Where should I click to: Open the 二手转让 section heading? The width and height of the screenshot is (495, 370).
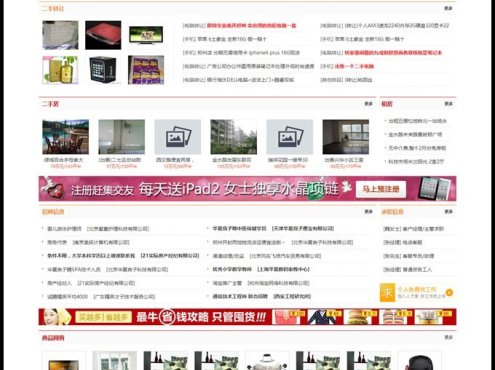tap(53, 9)
